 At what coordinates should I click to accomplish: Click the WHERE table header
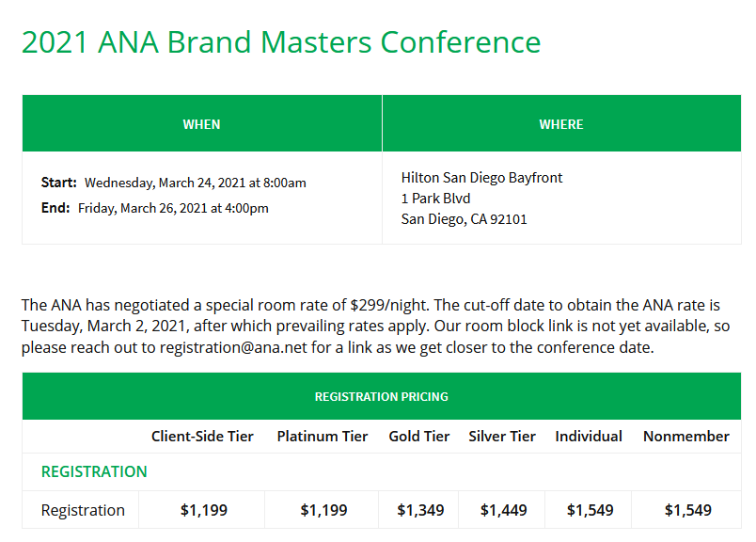[x=561, y=124]
